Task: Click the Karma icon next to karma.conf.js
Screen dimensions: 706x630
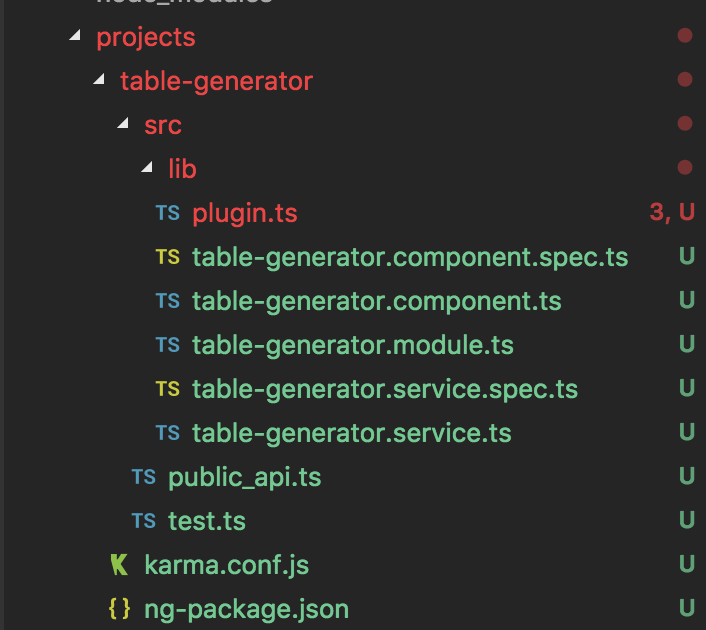Action: 119,565
